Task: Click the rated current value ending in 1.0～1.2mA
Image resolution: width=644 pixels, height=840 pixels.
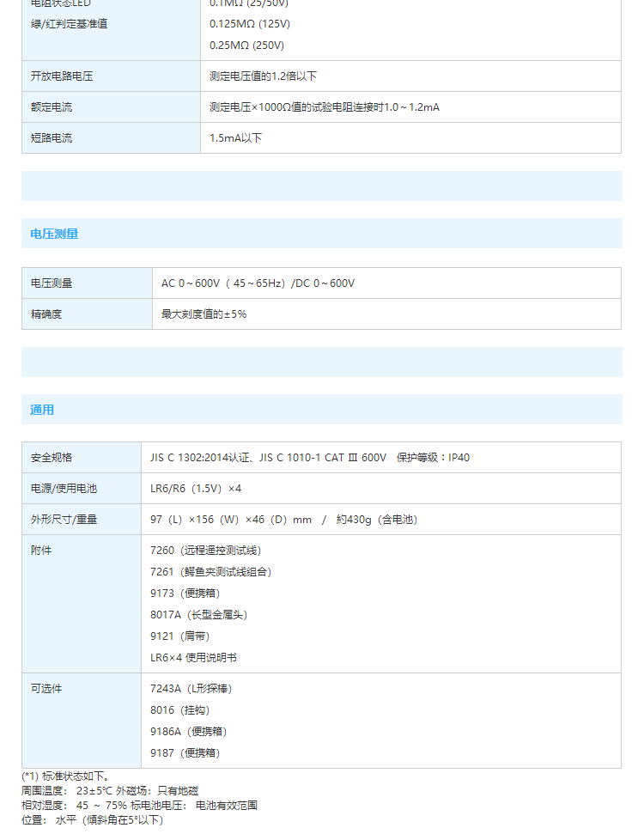Action: click(324, 107)
